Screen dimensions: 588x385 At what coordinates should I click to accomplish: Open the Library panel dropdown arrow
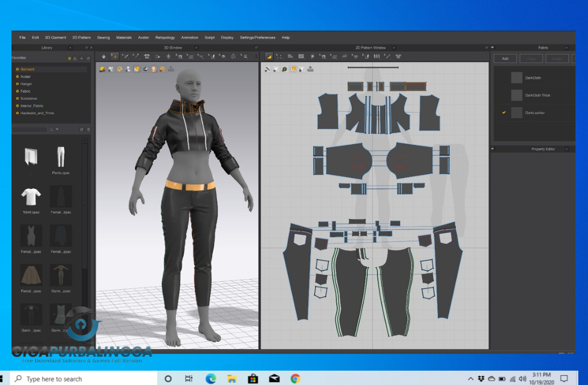(70, 48)
